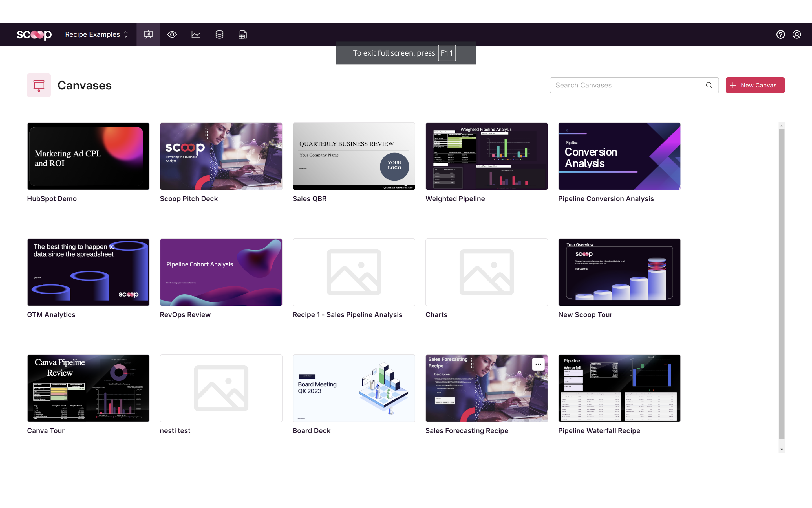
Task: Click the Recipe 1 - Sales Pipeline Analysis title
Action: pos(347,314)
